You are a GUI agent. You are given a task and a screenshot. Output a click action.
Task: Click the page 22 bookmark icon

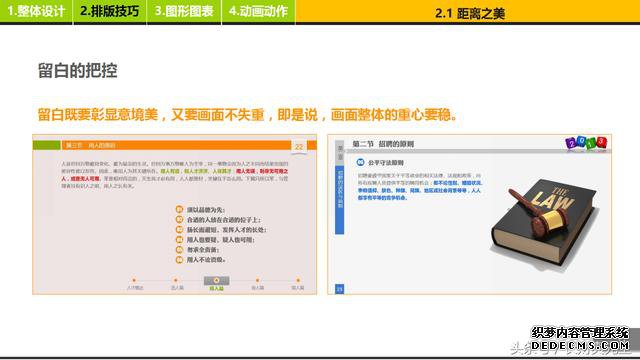[299, 147]
